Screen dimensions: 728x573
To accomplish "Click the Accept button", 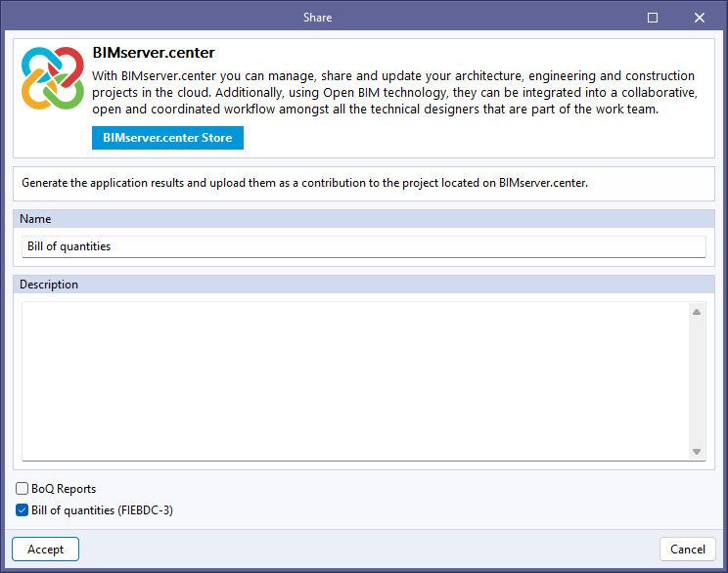I will 45,549.
